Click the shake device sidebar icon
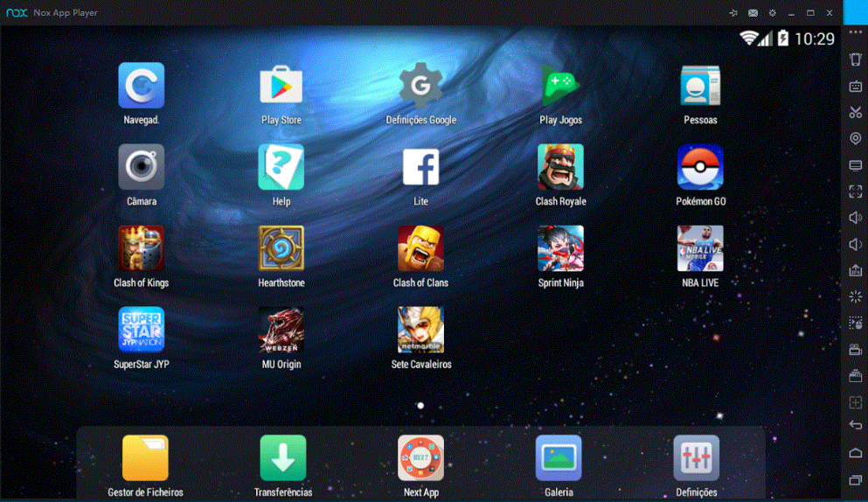The image size is (868, 502). [855, 59]
